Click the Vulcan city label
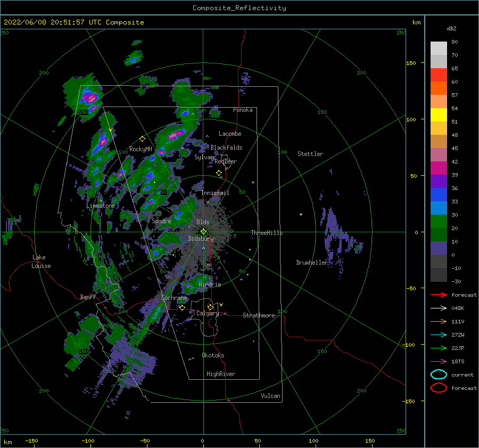 270,396
